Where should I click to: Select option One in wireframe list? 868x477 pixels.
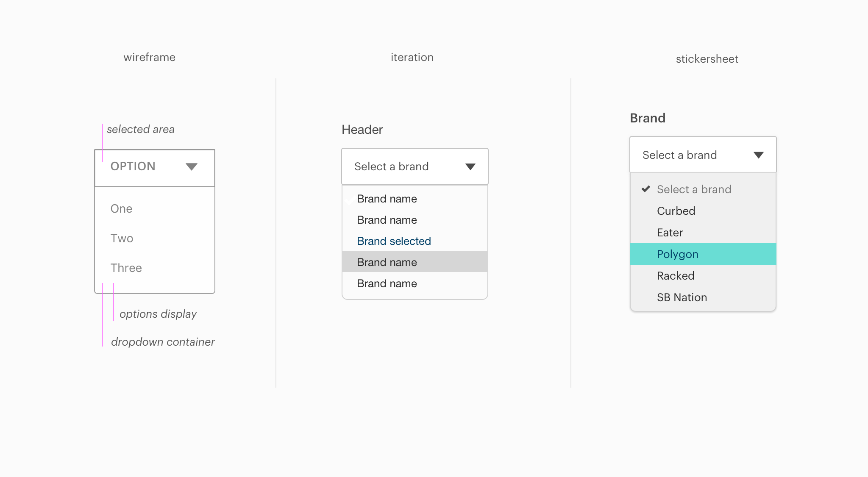(x=155, y=208)
